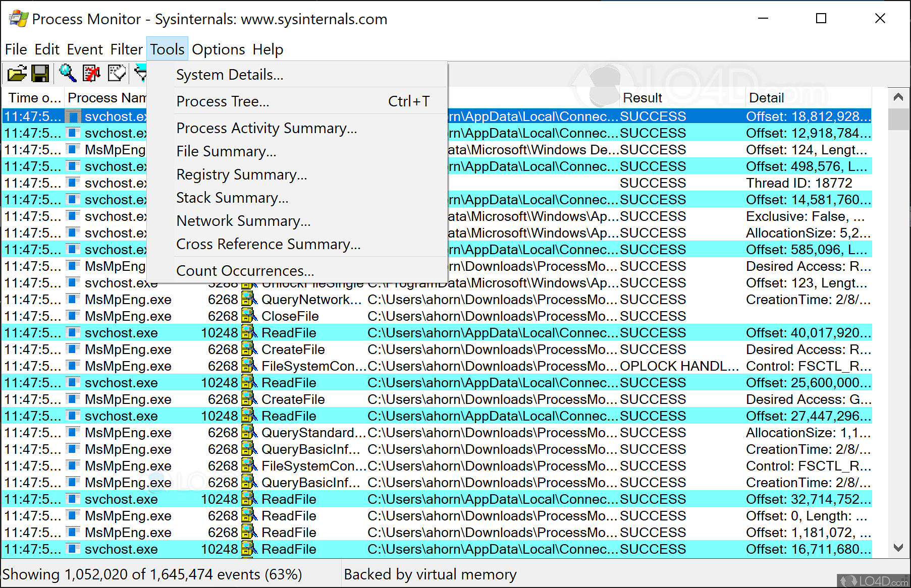This screenshot has width=911, height=588.
Task: Save captured events to a file
Action: pos(40,73)
